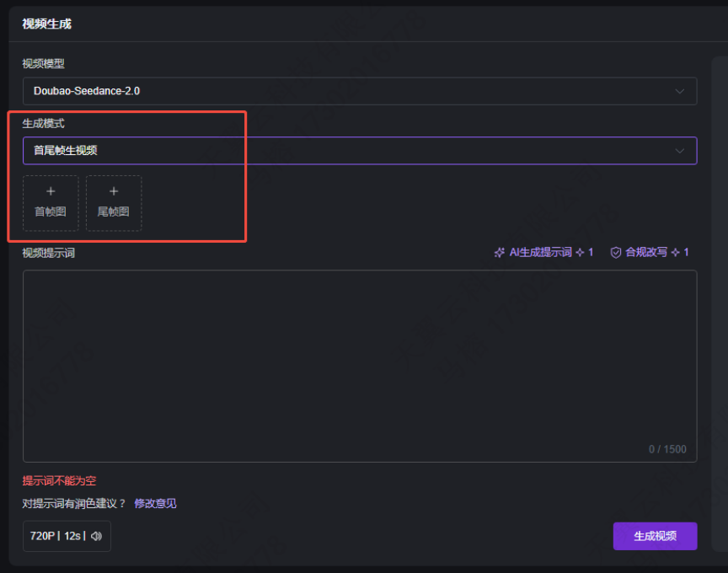The image size is (728, 573).
Task: Click the 合规改写 shield icon
Action: pyautogui.click(x=616, y=253)
